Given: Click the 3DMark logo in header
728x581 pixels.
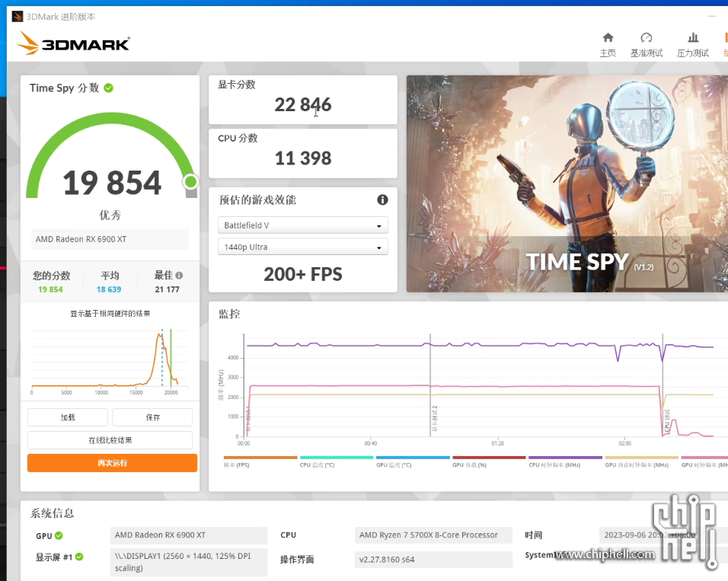Looking at the screenshot, I should point(73,43).
